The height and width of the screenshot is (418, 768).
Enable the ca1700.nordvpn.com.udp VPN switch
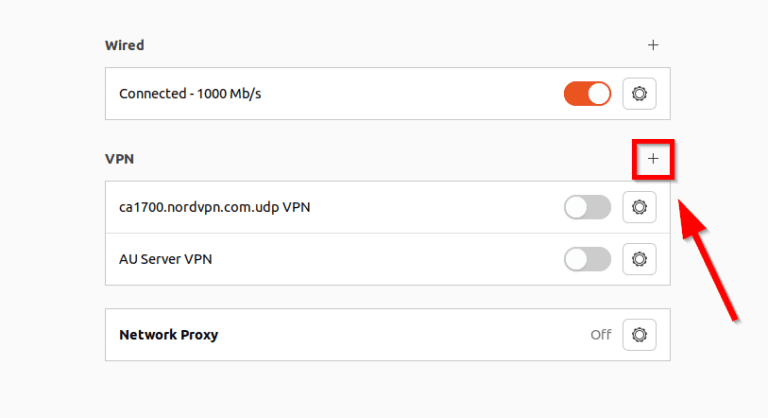[587, 207]
